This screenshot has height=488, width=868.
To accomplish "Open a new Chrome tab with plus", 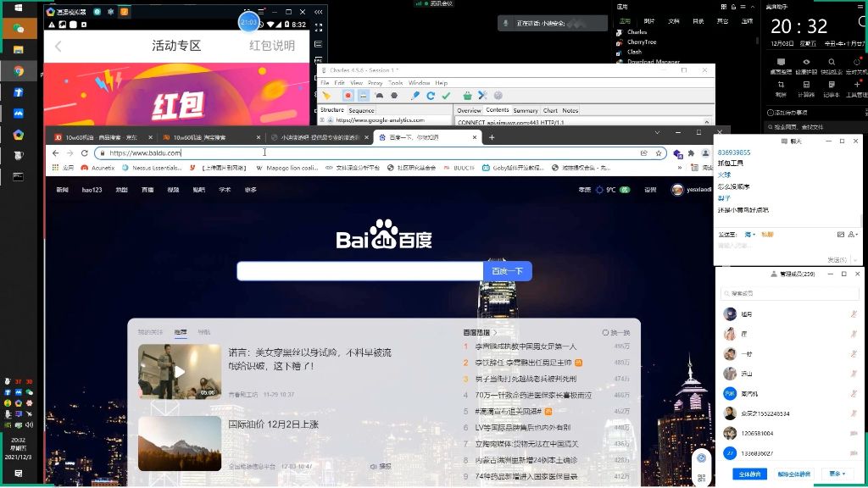I will point(492,137).
